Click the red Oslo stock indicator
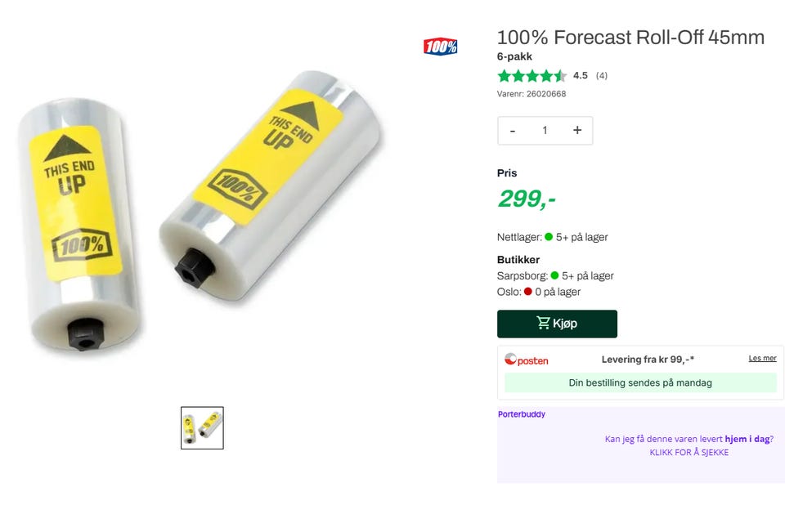Viewport: 785px width, 532px height. coord(527,291)
